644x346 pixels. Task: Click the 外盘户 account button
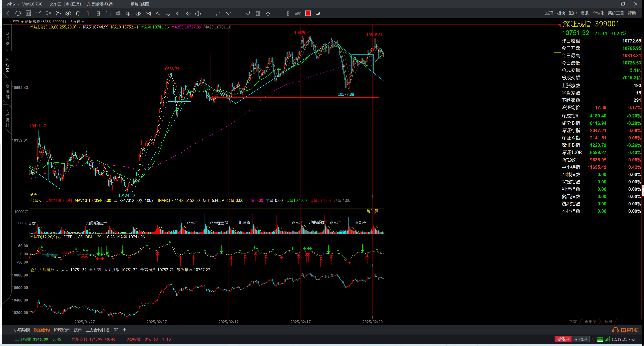(581, 339)
